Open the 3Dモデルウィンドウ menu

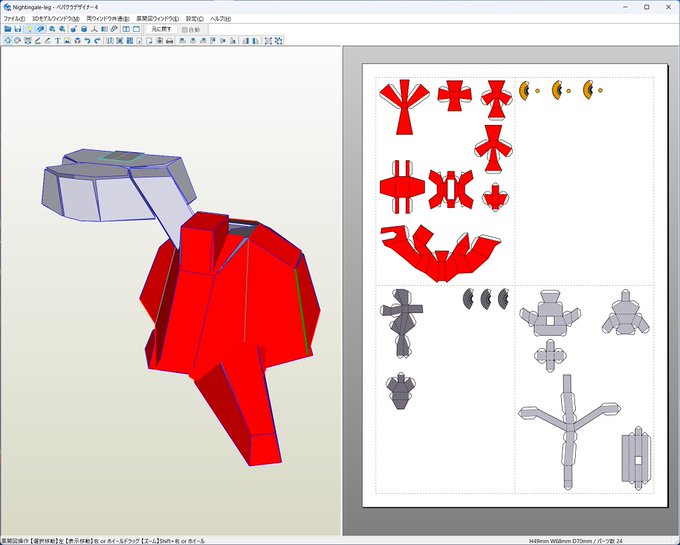pyautogui.click(x=56, y=19)
